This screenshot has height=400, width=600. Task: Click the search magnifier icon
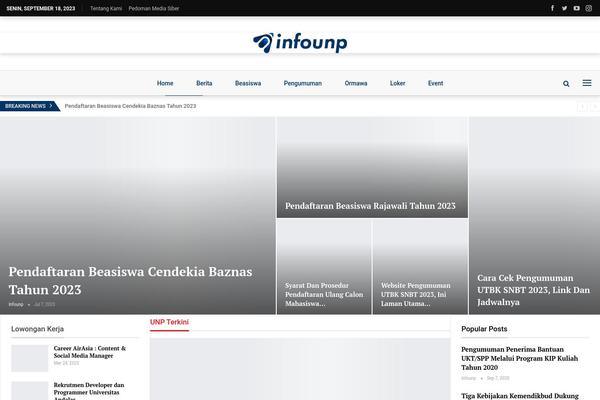[x=566, y=83]
